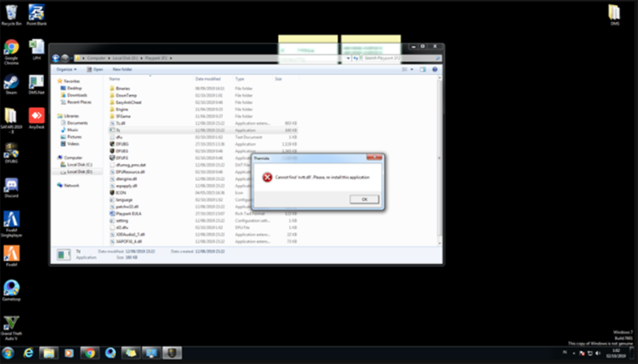Click the Explorer help icon
The width and height of the screenshot is (638, 364).
coord(434,69)
